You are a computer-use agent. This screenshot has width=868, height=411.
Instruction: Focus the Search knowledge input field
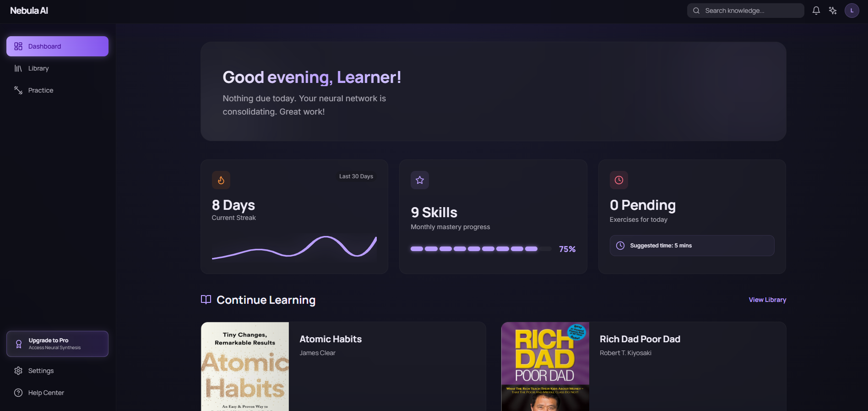(x=751, y=11)
